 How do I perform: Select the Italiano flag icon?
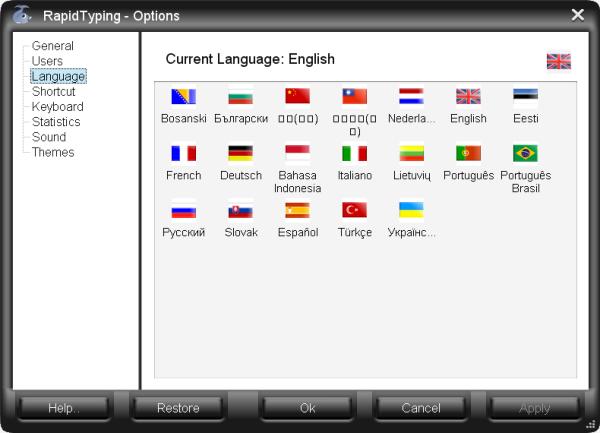(x=355, y=153)
